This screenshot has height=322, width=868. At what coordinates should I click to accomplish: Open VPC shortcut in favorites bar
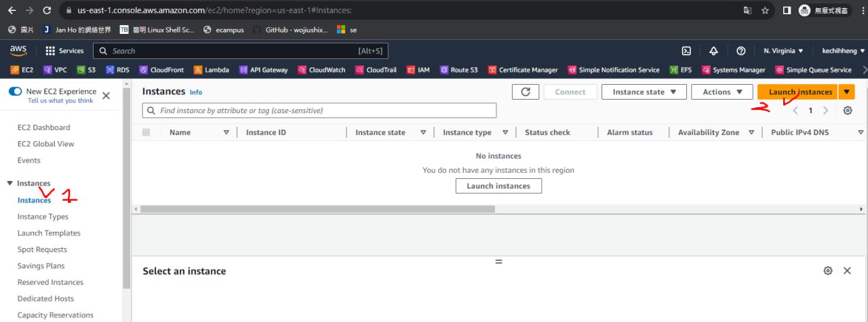coord(55,70)
